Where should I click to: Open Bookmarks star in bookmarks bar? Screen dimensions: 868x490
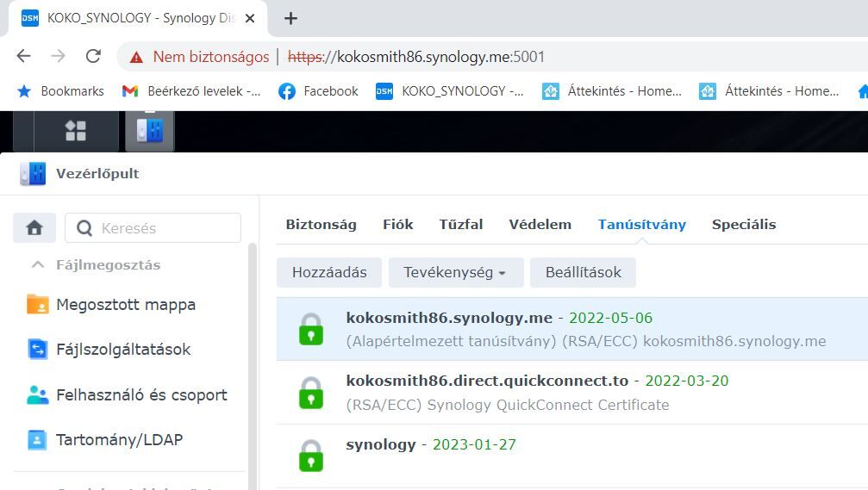pyautogui.click(x=24, y=91)
